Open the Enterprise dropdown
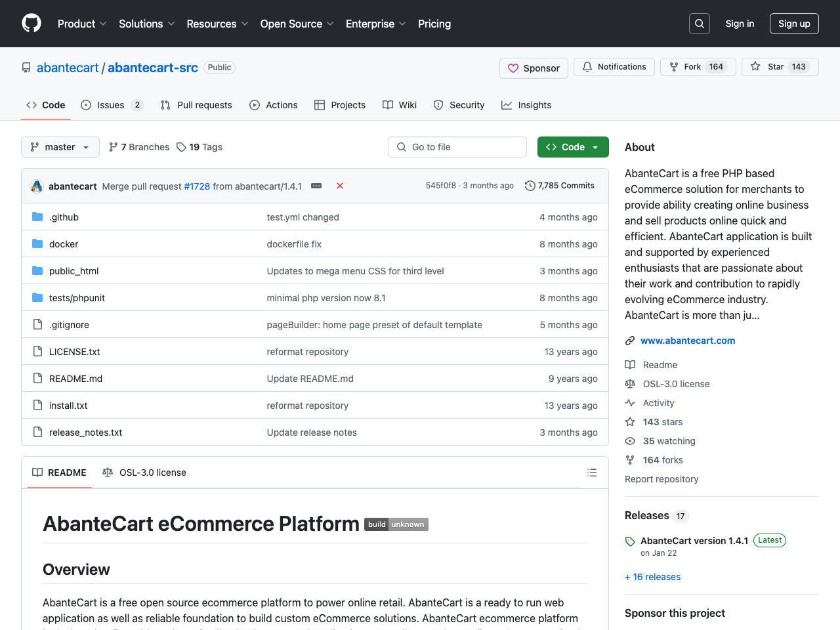 point(376,24)
